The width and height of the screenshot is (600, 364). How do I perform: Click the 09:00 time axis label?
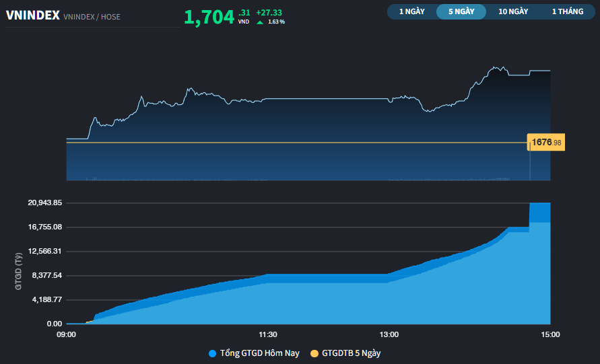click(x=66, y=334)
